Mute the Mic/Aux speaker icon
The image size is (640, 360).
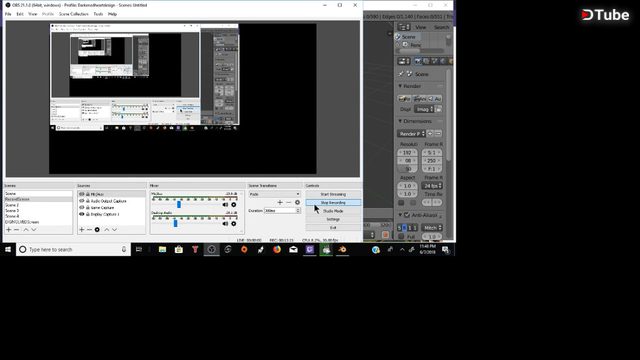click(x=225, y=204)
